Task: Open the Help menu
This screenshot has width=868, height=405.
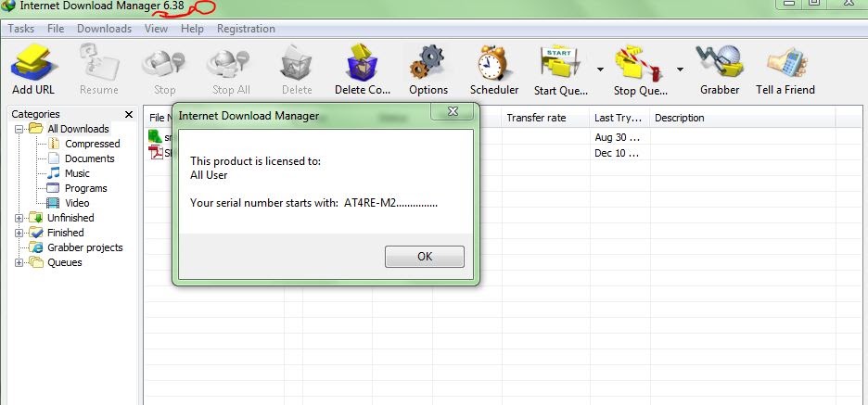Action: point(192,29)
